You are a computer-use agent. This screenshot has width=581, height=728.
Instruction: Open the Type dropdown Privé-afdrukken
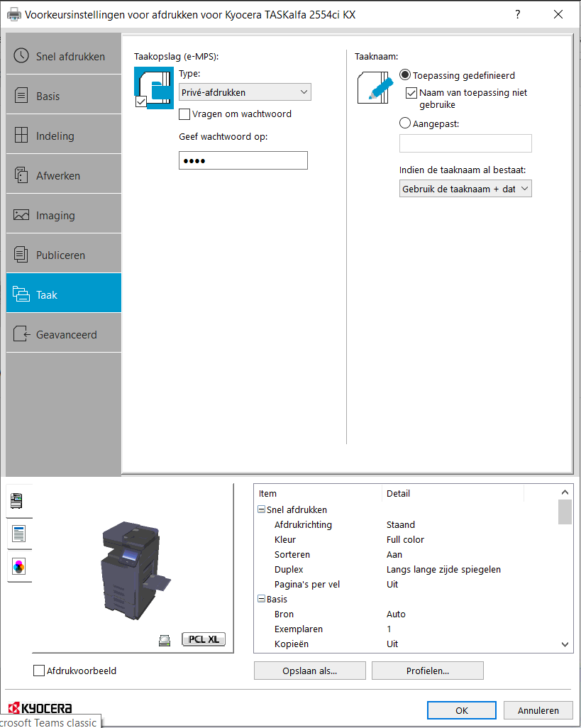pos(245,92)
